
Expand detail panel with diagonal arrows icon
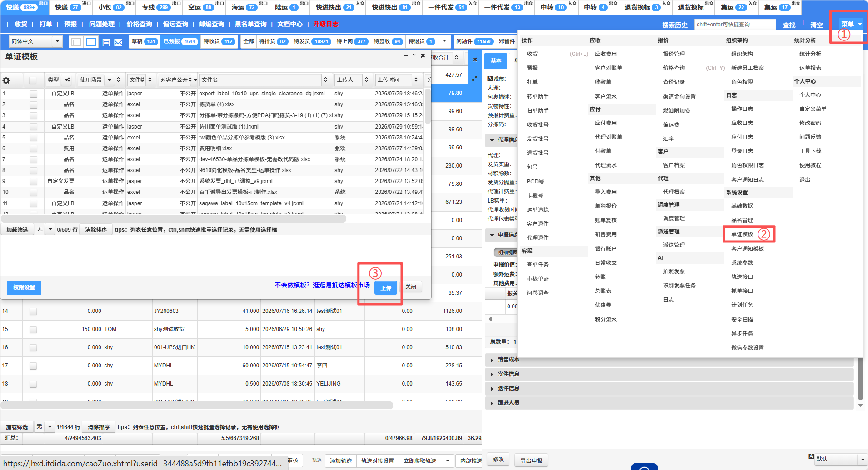475,79
